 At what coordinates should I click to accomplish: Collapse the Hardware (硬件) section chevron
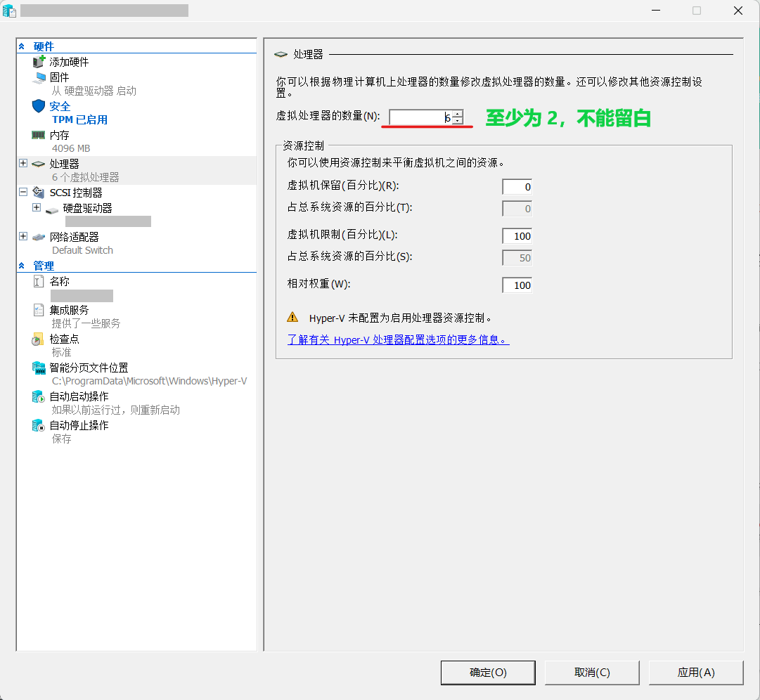tap(22, 46)
